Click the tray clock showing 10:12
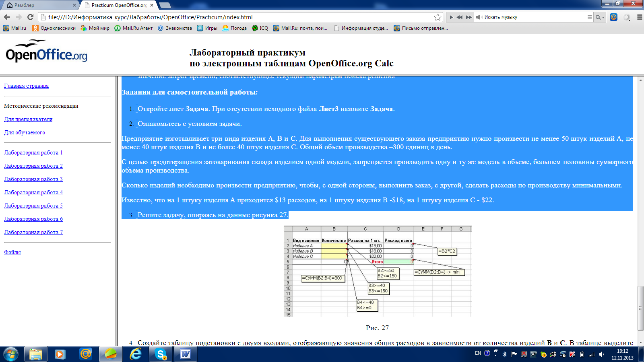644x362 pixels. tap(622, 354)
